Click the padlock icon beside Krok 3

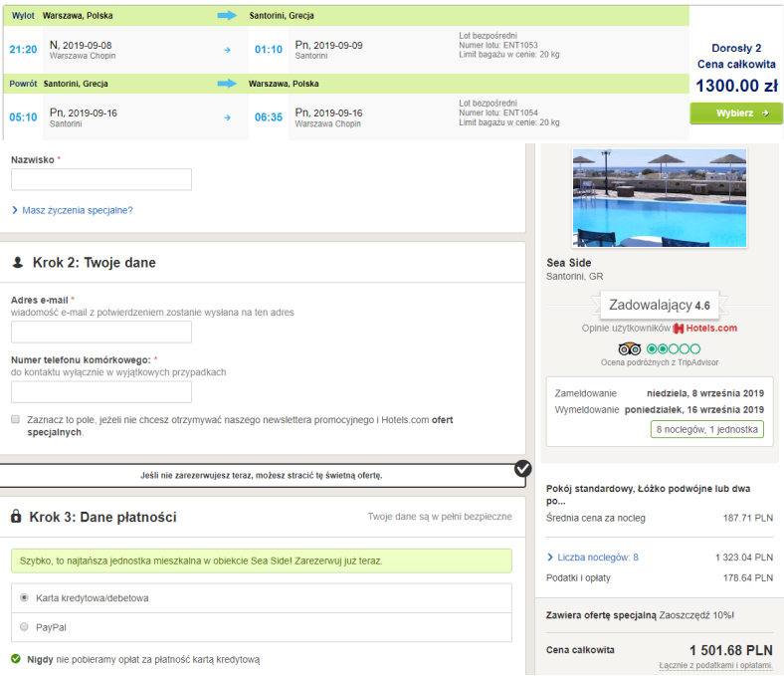coord(17,517)
